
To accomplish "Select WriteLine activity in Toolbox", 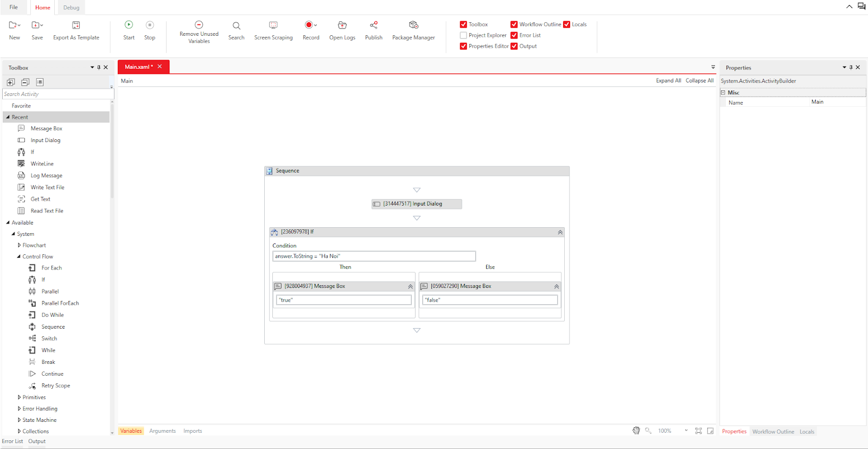I will point(42,164).
